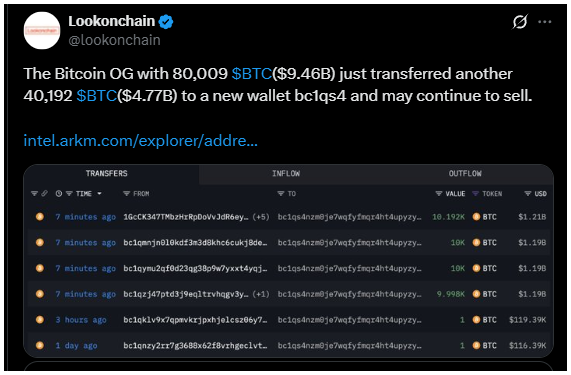Click the filter icon beside FROM
Screen dimensions: 571x375
pos(126,194)
